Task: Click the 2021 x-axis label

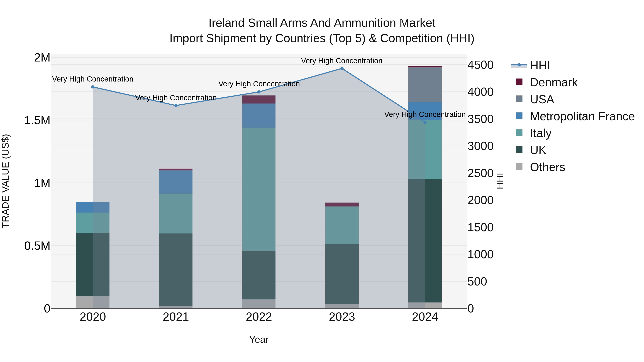Action: (176, 317)
